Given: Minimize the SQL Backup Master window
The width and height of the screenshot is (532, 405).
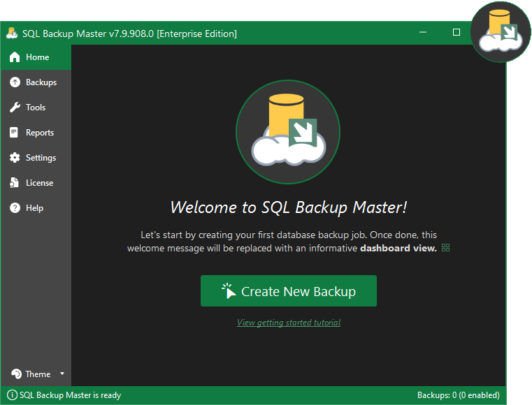Looking at the screenshot, I should (x=423, y=32).
